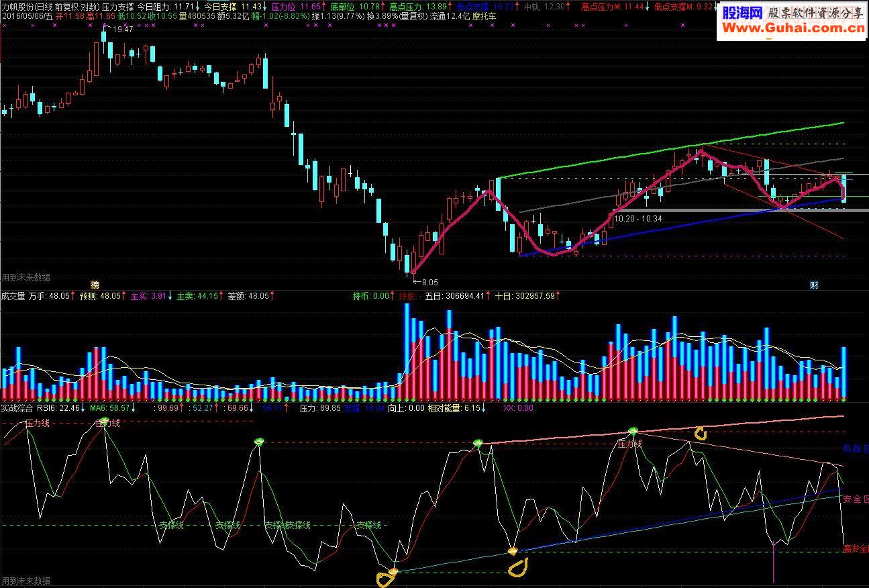Select the 差额: 48.05 value
Viewport: 869px width, 588px height.
249,295
